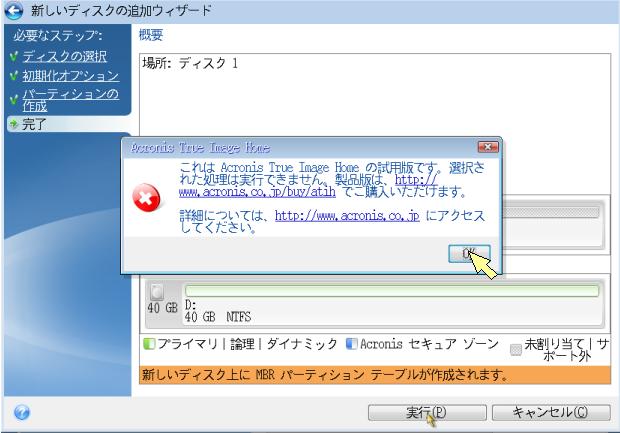This screenshot has width=620, height=433.
Task: Click the green プライマリ legend swatch
Action: (x=149, y=344)
